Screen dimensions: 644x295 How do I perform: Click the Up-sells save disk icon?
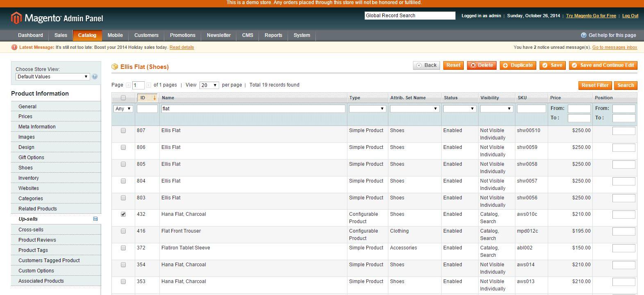[95, 219]
